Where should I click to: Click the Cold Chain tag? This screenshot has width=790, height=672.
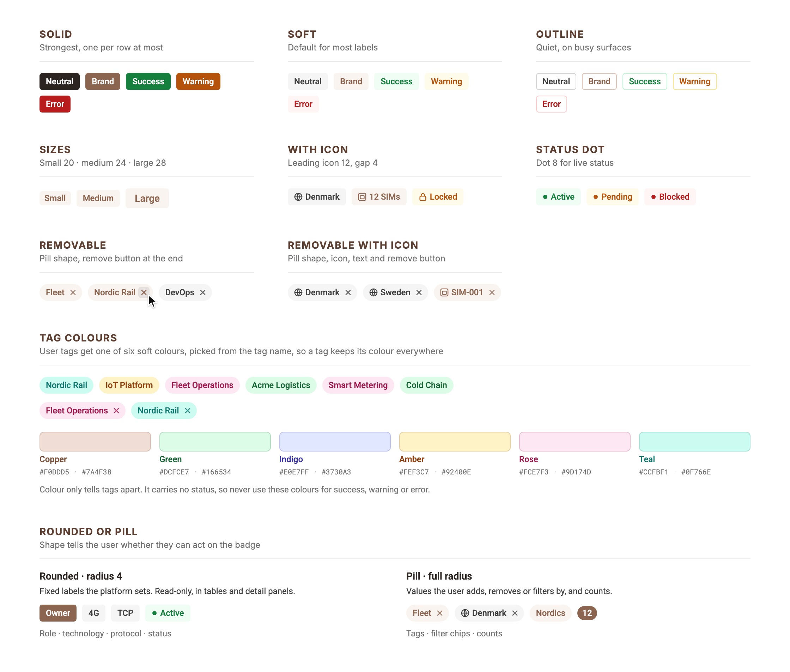426,385
